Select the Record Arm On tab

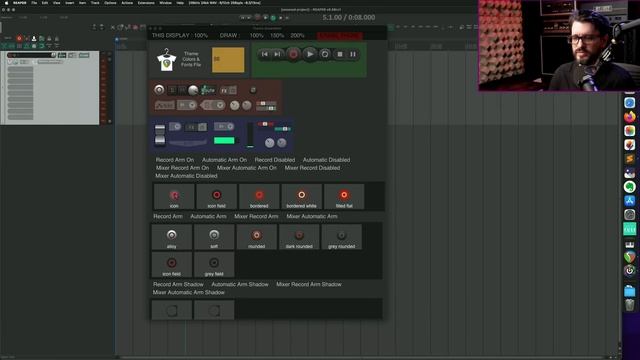pos(175,160)
